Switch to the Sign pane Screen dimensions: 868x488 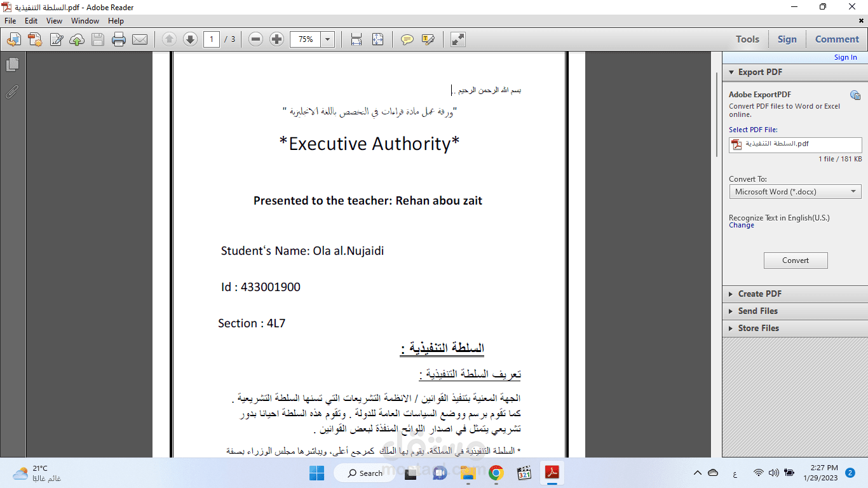pos(787,39)
